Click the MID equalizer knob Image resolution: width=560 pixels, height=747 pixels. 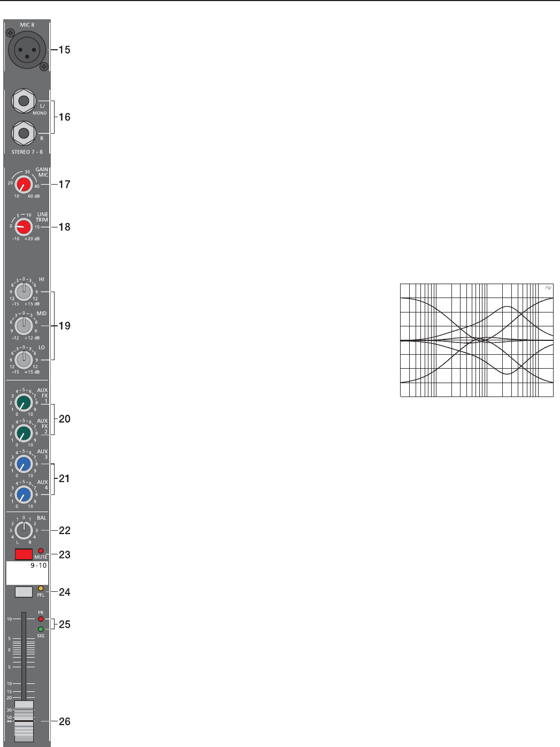(24, 326)
